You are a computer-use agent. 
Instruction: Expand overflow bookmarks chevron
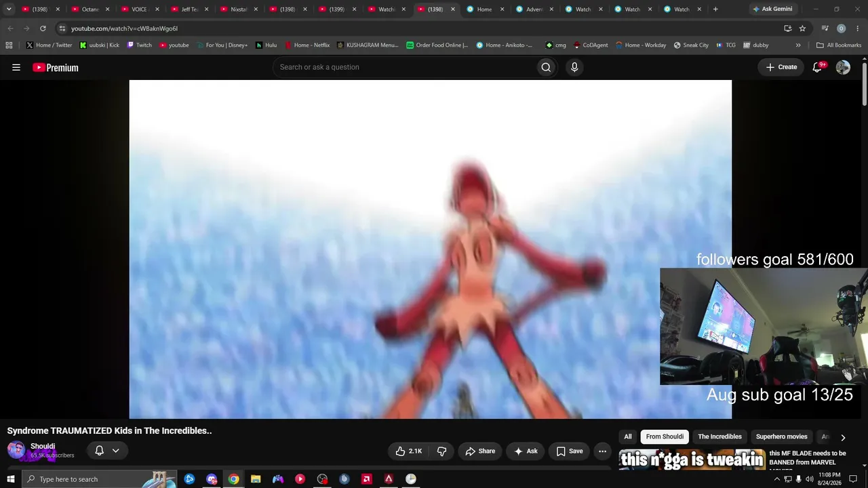798,45
